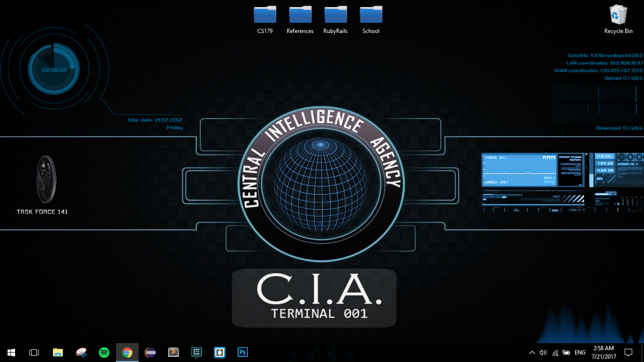Show hidden system tray icons
This screenshot has width=644, height=362.
(532, 352)
